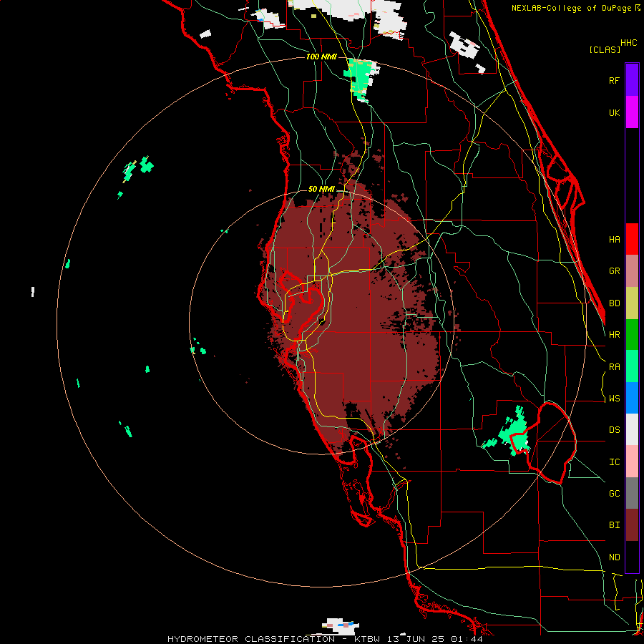The width and height of the screenshot is (644, 644).
Task: Click the BI brown legend swatch
Action: 632,525
